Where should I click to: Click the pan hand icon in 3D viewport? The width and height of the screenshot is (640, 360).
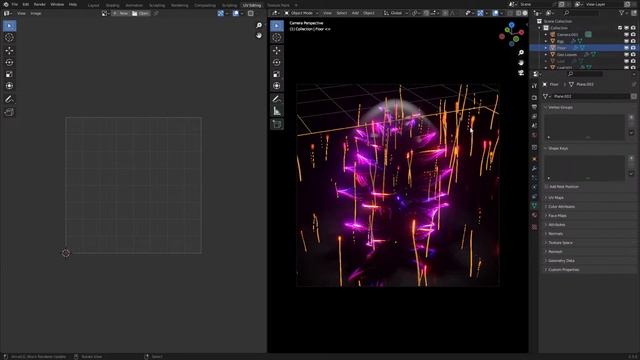(521, 62)
